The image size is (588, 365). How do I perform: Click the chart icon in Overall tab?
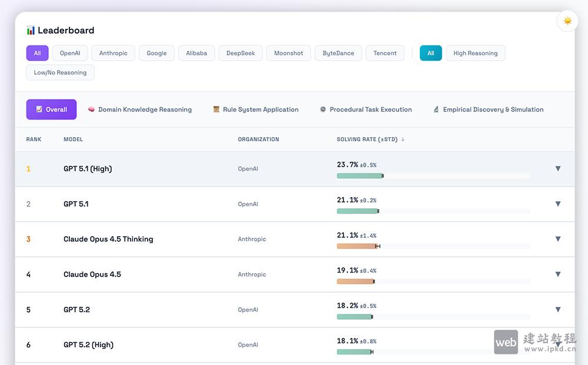coord(39,109)
